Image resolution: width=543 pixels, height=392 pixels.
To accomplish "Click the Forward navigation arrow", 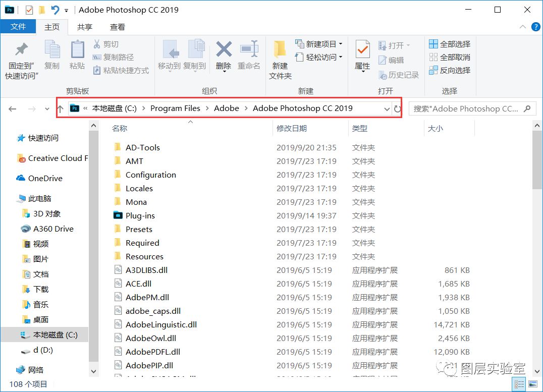I will click(x=32, y=109).
